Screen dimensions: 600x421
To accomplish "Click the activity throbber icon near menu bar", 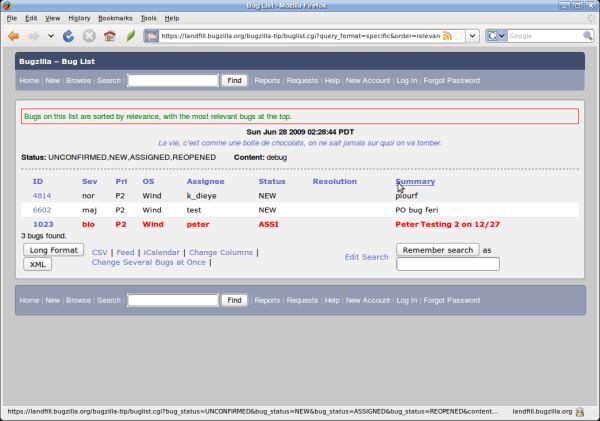I will click(593, 18).
